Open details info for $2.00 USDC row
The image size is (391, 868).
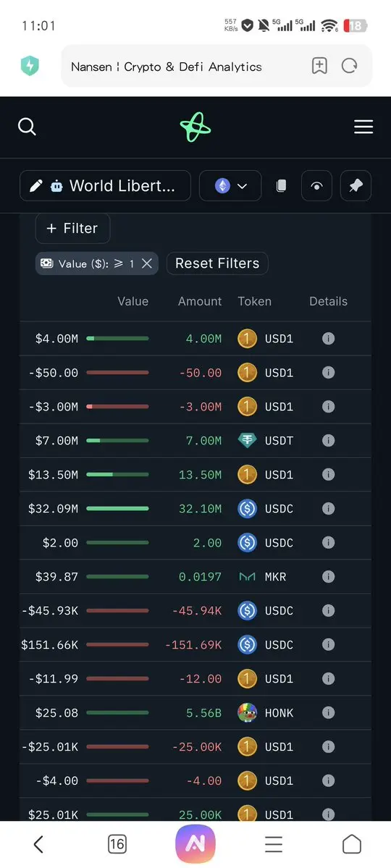[x=329, y=542]
